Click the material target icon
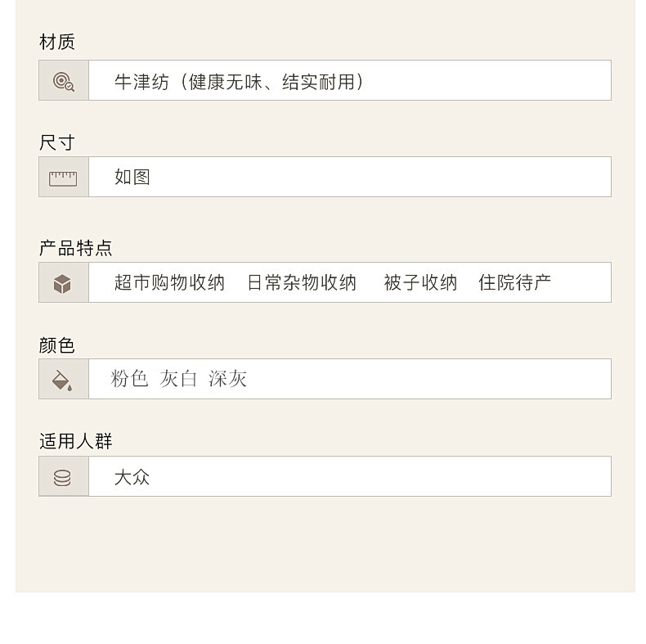 63,81
